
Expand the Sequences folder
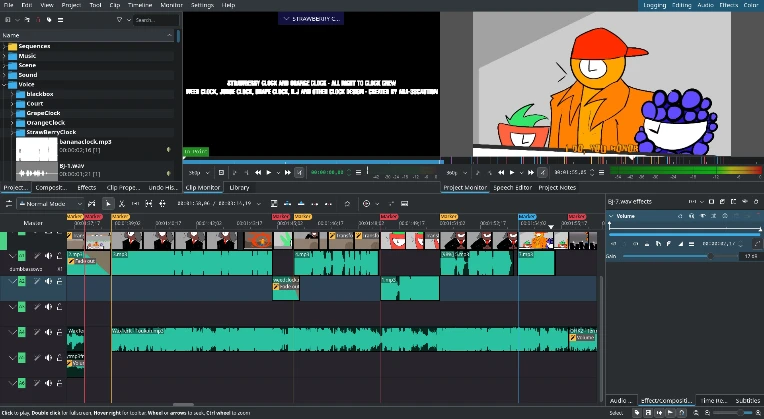pyautogui.click(x=4, y=46)
